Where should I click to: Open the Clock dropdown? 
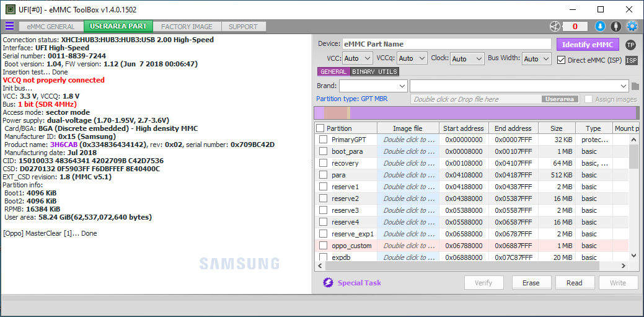(467, 59)
